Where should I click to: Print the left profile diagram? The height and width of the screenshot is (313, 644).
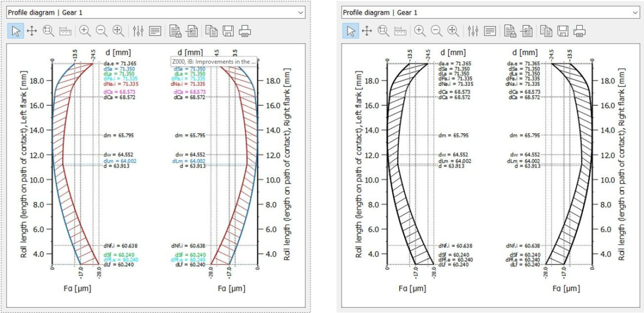coord(245,31)
